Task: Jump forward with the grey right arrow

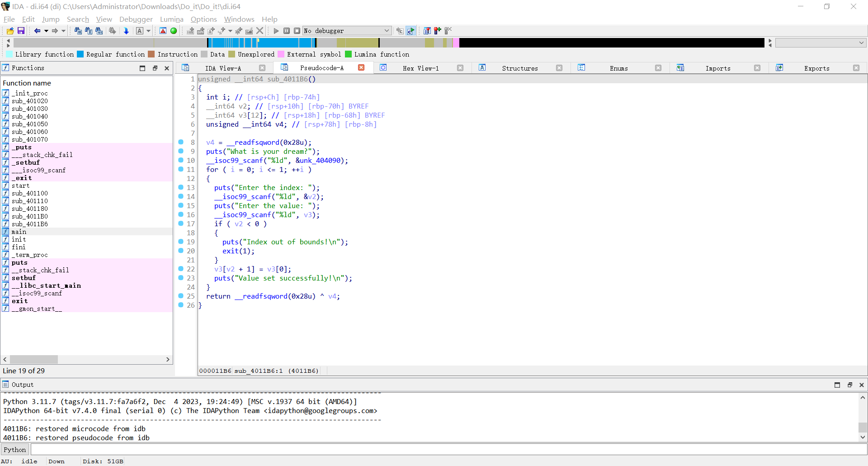Action: coord(55,31)
